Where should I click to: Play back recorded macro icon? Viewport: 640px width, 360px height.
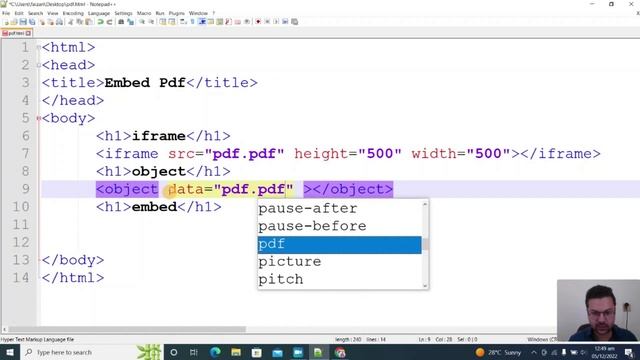[x=276, y=22]
